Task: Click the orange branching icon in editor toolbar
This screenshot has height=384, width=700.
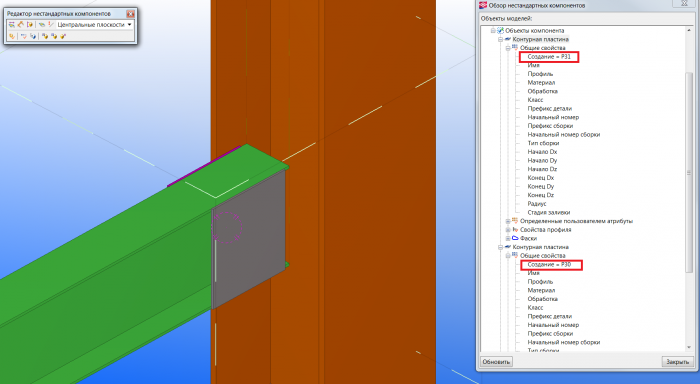Action: click(x=21, y=24)
